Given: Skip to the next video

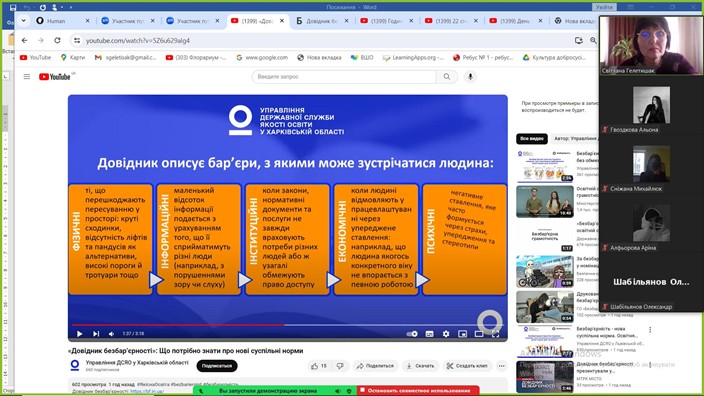Looking at the screenshot, I should pos(96,334).
